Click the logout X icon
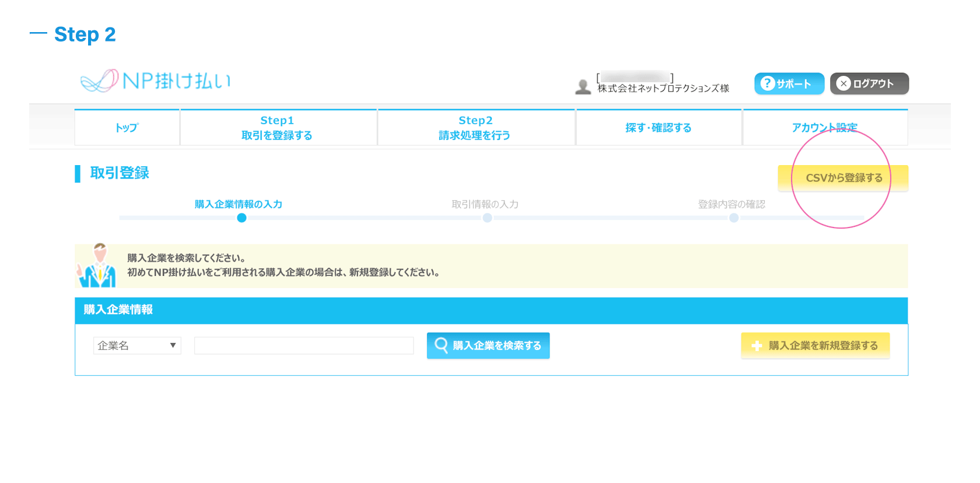 (x=843, y=83)
